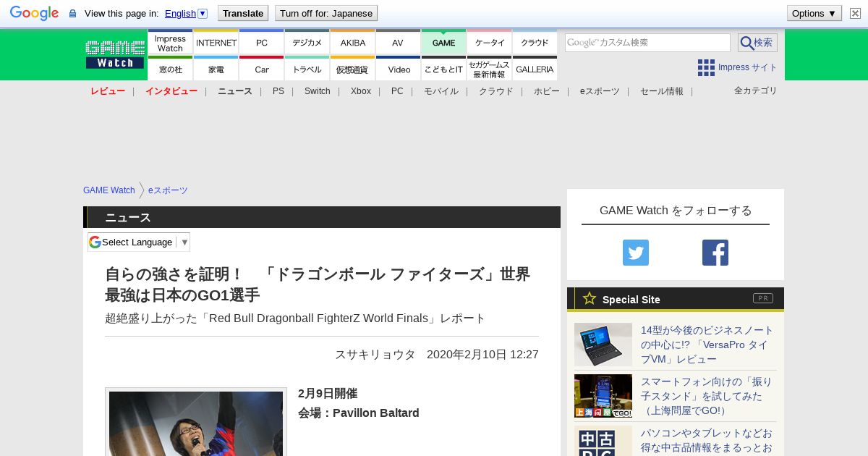868x456 pixels.
Task: Open the トラベル Watch tab
Action: click(307, 69)
